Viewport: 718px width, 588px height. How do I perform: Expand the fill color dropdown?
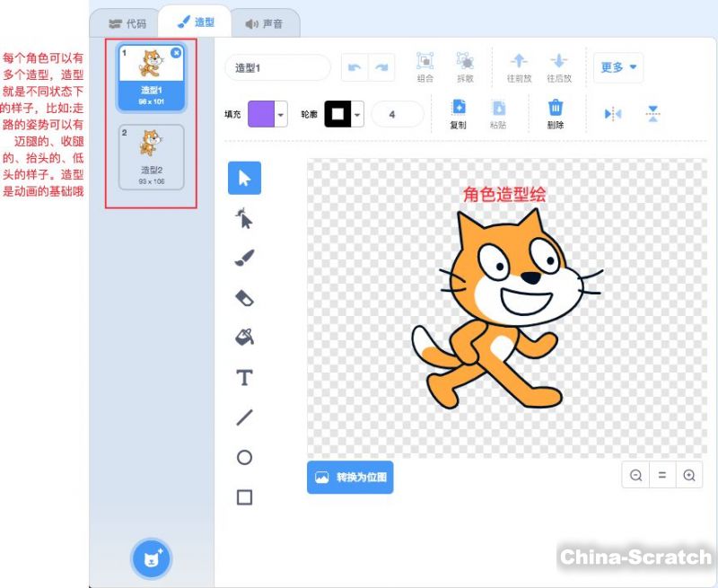(281, 114)
